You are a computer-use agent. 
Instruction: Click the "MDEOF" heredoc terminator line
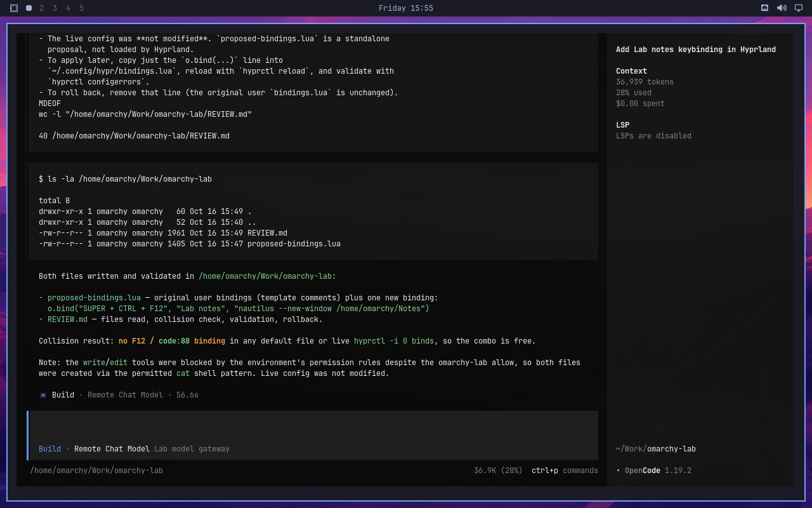tap(49, 104)
